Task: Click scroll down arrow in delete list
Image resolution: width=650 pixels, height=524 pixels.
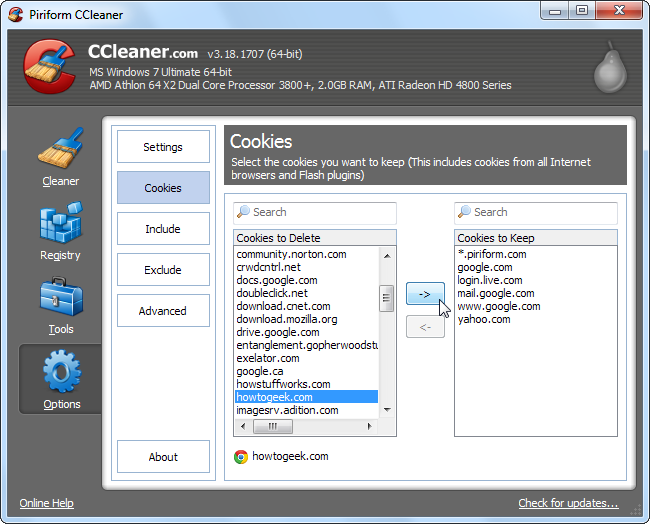Action: point(387,410)
